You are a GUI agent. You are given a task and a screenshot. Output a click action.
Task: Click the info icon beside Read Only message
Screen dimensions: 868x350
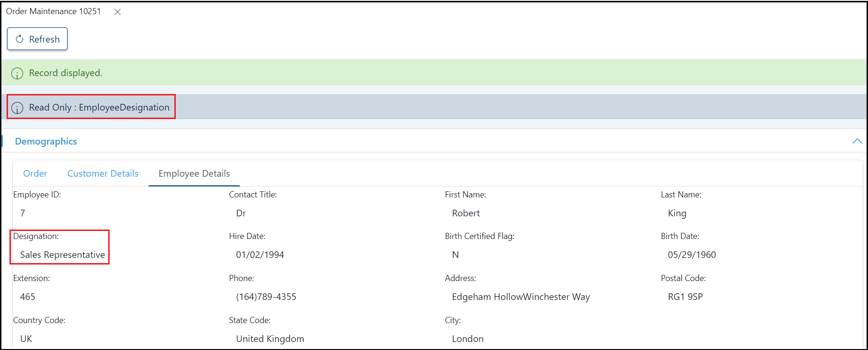tap(17, 108)
